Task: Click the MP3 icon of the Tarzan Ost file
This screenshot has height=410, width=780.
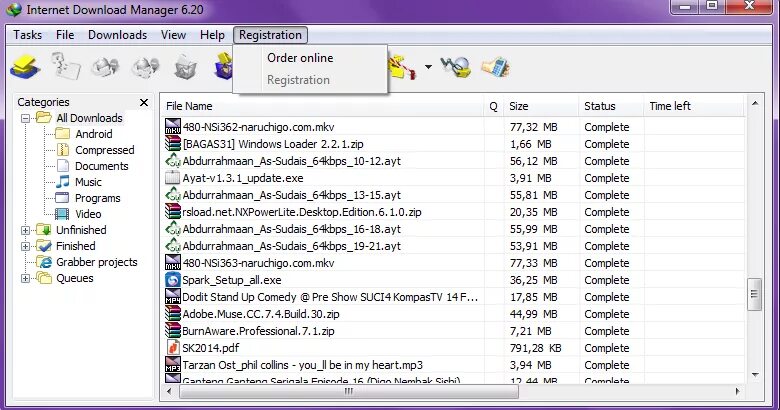Action: coord(173,365)
